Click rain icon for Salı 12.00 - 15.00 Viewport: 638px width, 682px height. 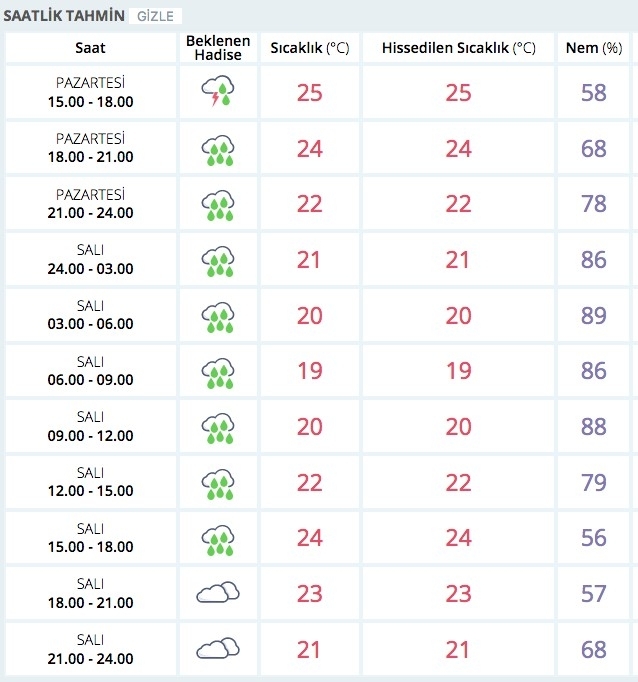tap(217, 482)
